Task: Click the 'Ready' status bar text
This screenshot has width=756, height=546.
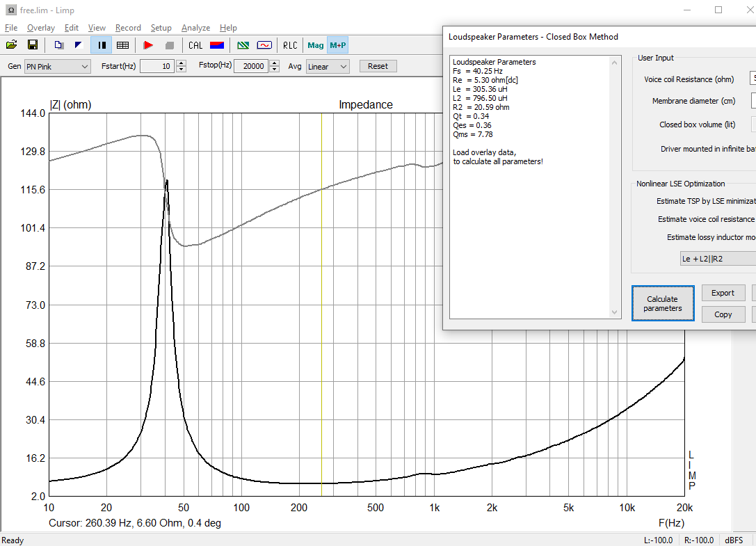Action: pos(13,540)
